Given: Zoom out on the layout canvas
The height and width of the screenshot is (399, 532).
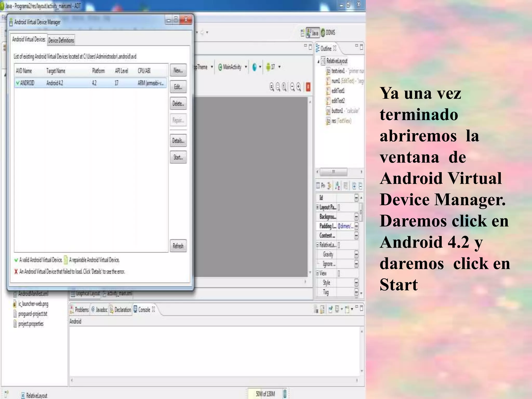Looking at the screenshot, I should (292, 87).
